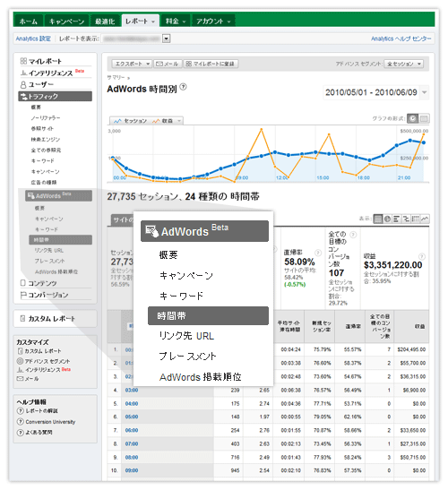Image resolution: width=448 pixels, height=490 pixels.
Task: Click the $3,351,220.00 revenue scorecard
Action: 394,269
